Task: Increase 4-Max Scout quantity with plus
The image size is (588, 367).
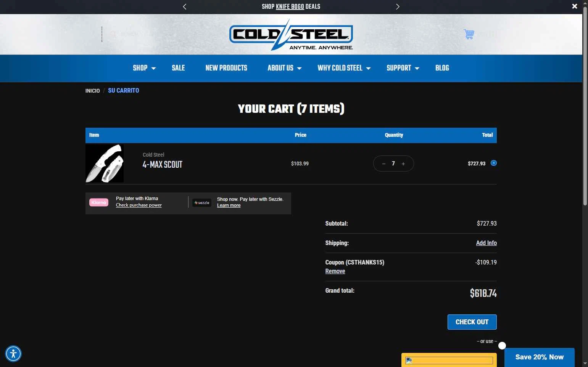Action: (403, 164)
